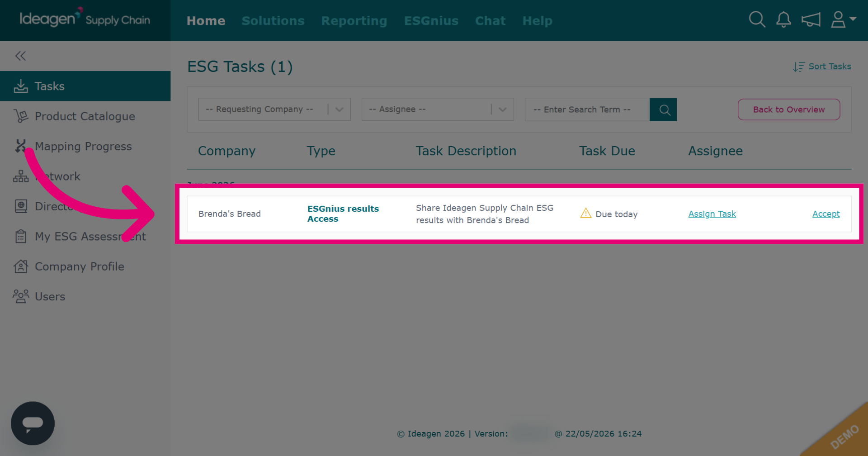
Task: Click the Directory icon in sidebar
Action: coord(21,206)
